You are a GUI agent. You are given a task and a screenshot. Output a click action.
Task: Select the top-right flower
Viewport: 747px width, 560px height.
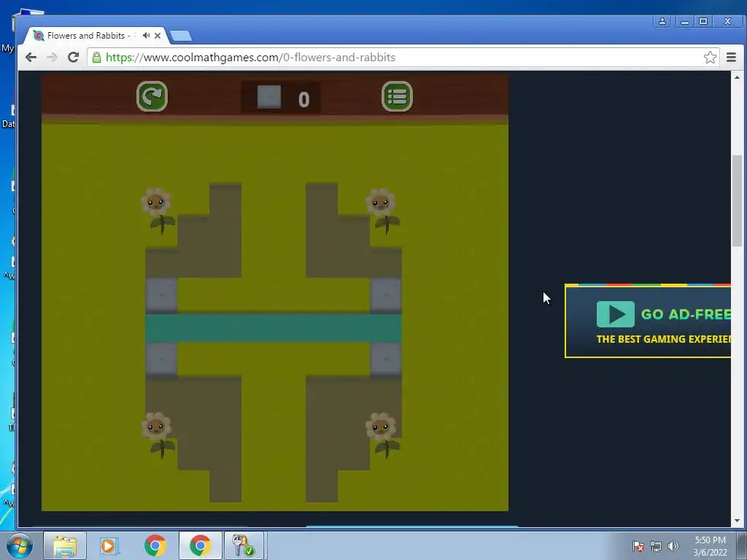pos(383,211)
